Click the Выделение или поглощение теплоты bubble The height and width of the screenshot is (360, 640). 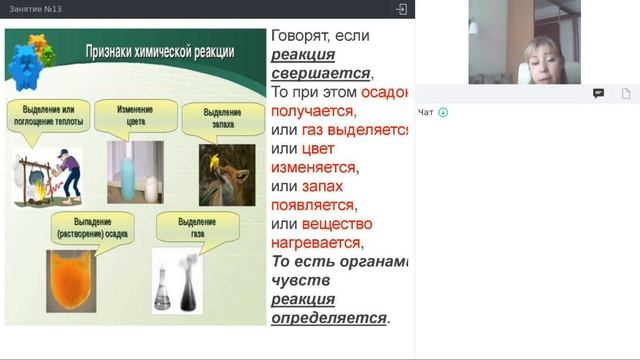tap(48, 116)
